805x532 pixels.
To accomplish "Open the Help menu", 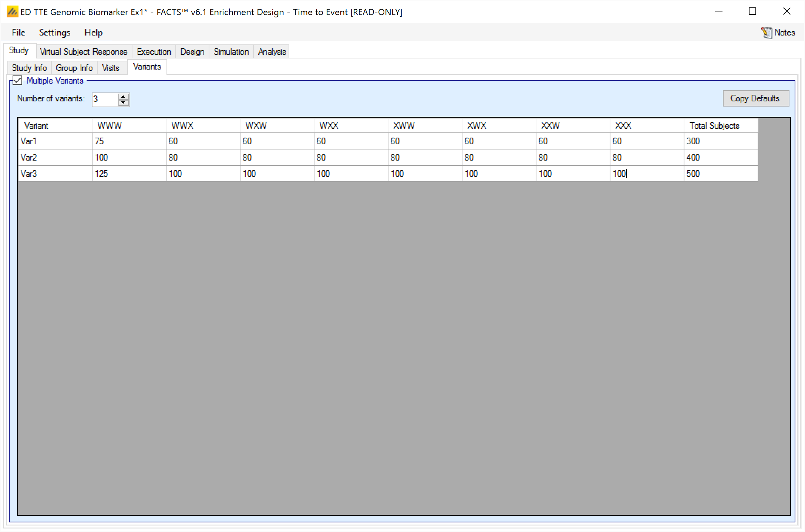I will [x=93, y=33].
